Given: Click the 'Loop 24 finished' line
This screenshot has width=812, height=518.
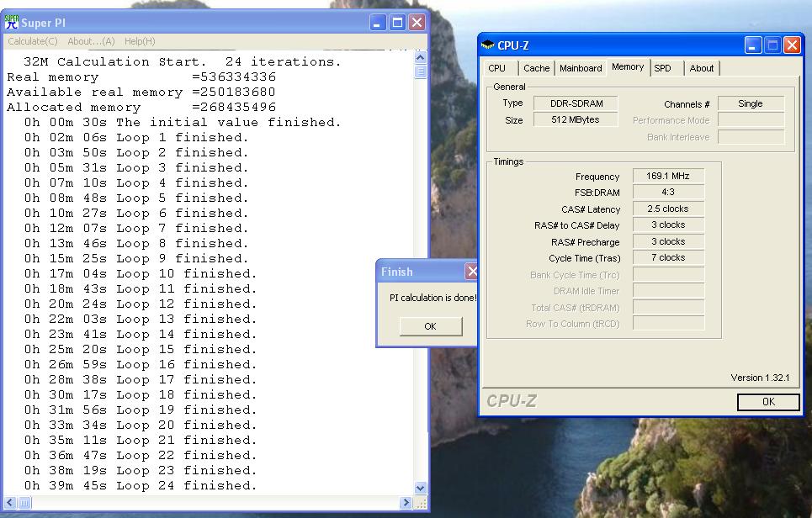Looking at the screenshot, I should [141, 485].
